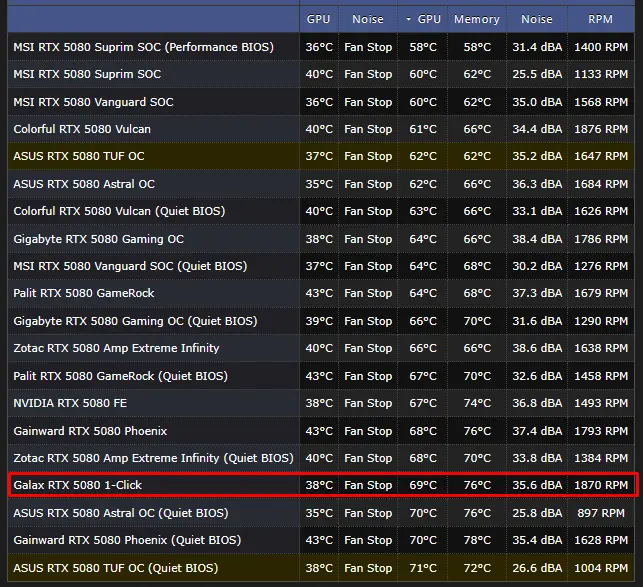
Task: Click MSI RTX 5080 Vanguard SOC (Quiet BIOS) name
Action: (130, 266)
